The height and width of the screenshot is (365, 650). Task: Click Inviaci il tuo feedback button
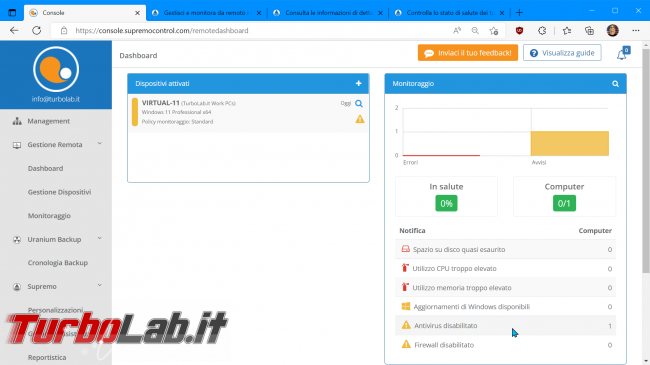click(468, 53)
